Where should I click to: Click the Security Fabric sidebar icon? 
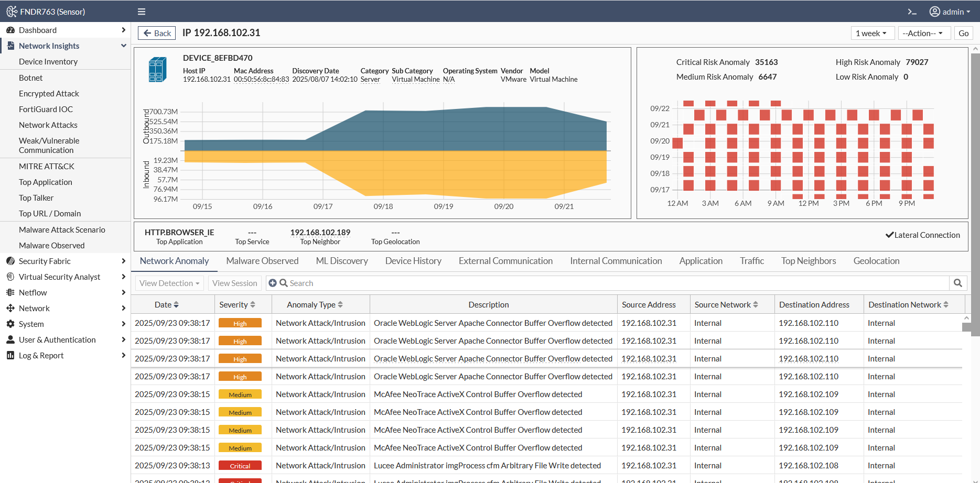(x=10, y=261)
